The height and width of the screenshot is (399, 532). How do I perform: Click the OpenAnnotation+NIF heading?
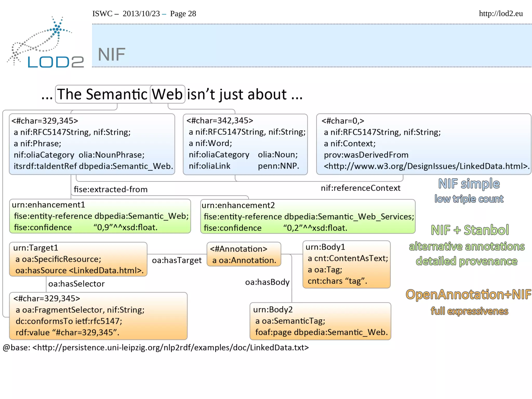coord(468,295)
